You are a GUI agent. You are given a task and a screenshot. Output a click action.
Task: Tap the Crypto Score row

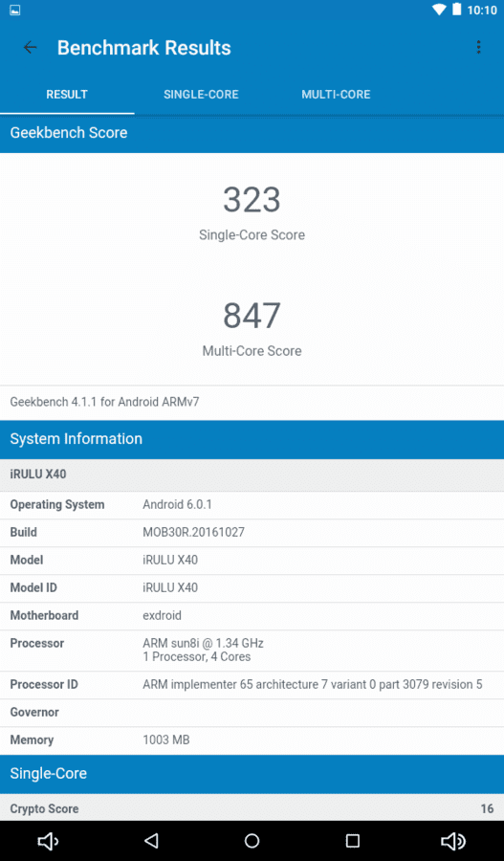[x=252, y=808]
